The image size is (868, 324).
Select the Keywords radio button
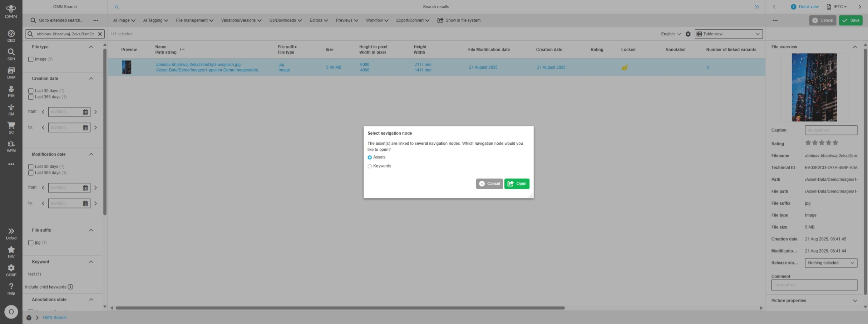[x=370, y=166]
